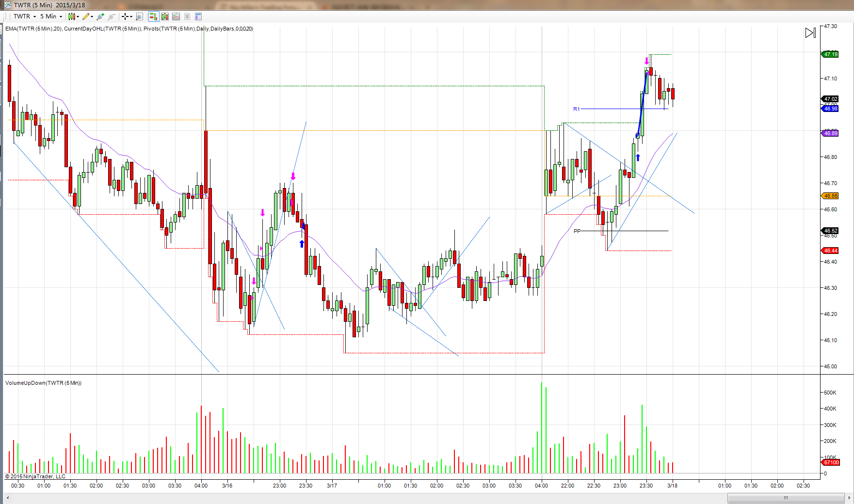Click the NinjaTrader chart window icon
This screenshot has width=854, height=504.
7,5
